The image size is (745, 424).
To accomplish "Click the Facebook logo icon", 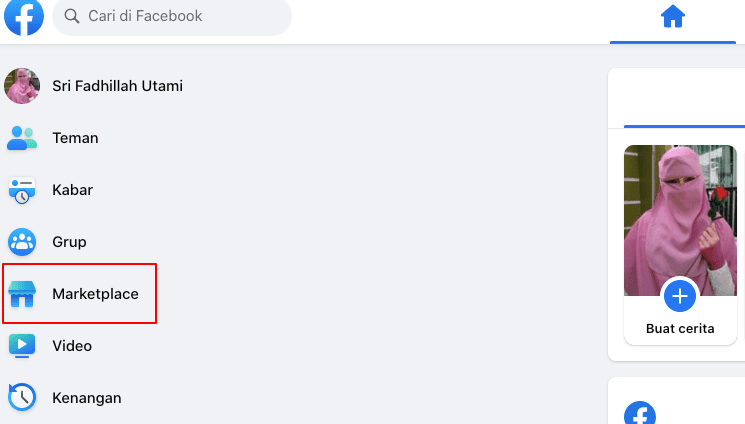I will (x=24, y=17).
